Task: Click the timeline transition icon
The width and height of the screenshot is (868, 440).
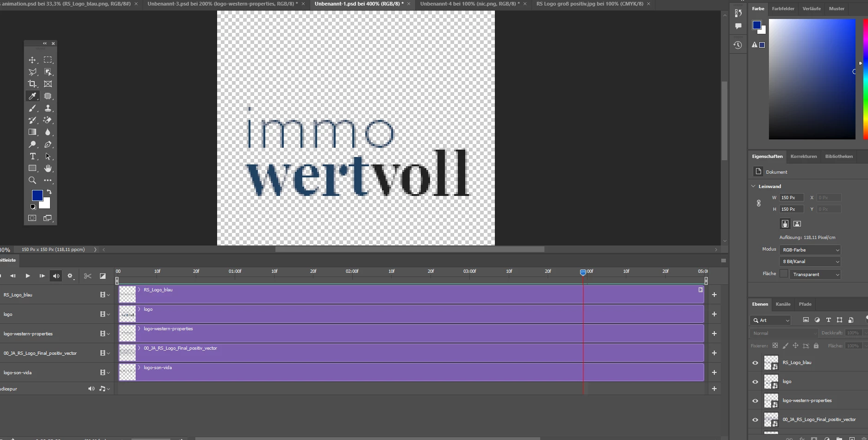Action: tap(103, 276)
